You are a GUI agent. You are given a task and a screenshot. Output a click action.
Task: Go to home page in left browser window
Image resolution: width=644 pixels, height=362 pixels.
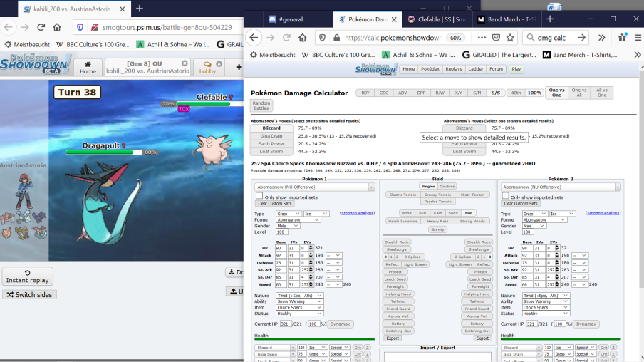tap(57, 28)
